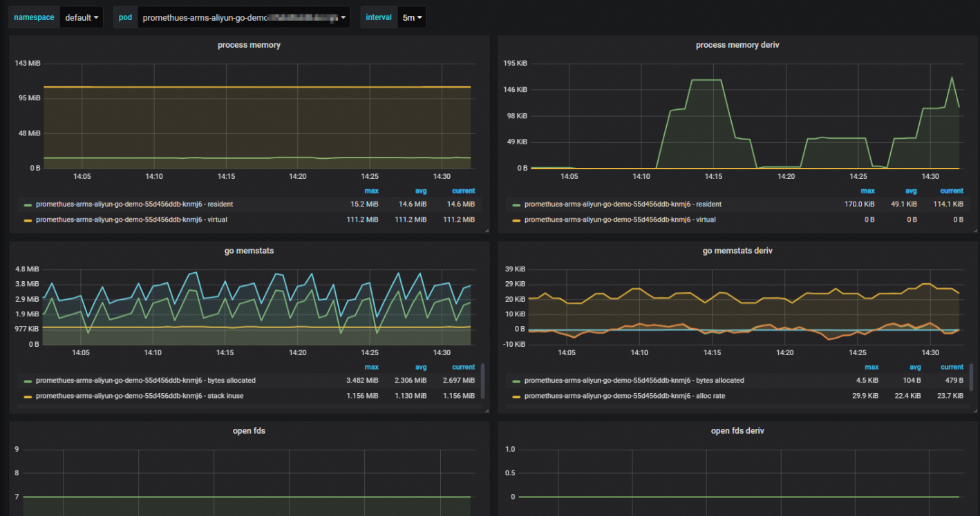This screenshot has width=980, height=516.
Task: Open the process memory panel title menu
Action: pos(249,45)
